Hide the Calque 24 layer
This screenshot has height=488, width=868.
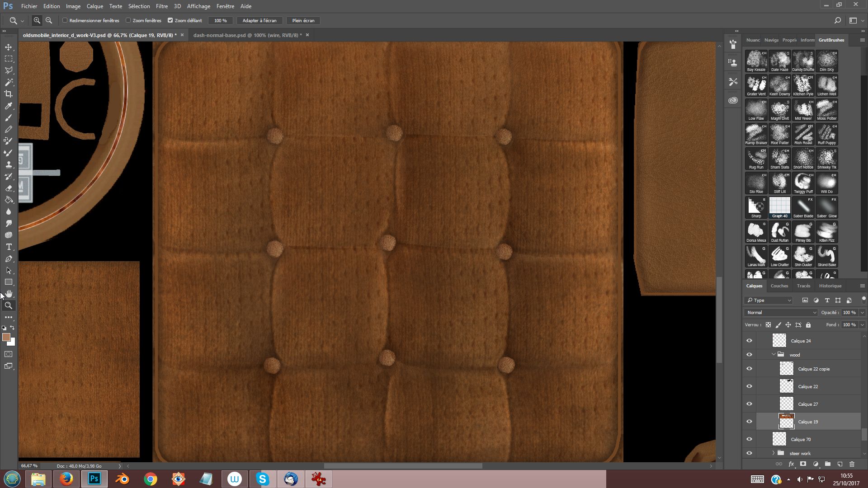click(749, 341)
